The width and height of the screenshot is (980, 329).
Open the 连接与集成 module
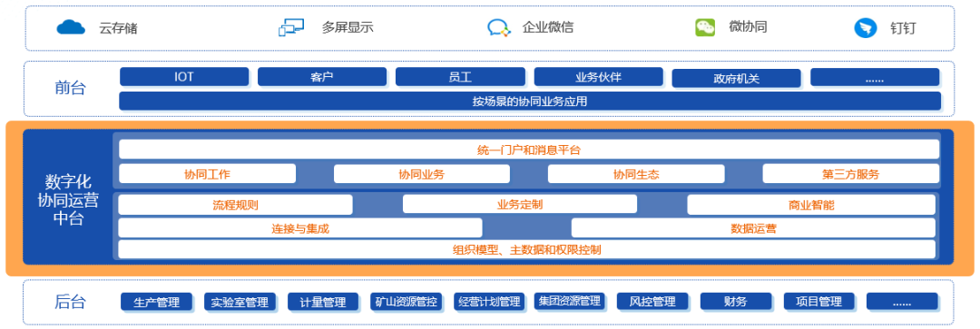tap(300, 227)
